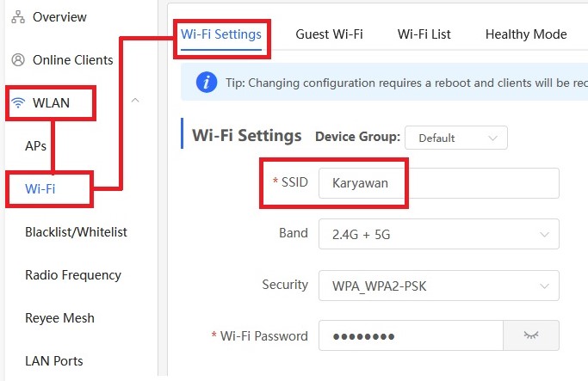Open the Healthy Mode tab

tap(526, 34)
